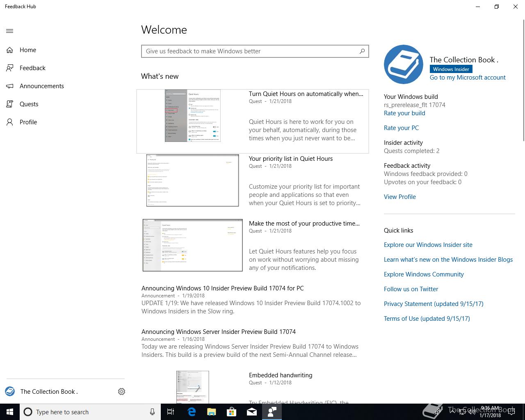Viewport: 525px width, 420px height.
Task: Click the taskbar clock showing 9:36 AM
Action: [x=490, y=412]
